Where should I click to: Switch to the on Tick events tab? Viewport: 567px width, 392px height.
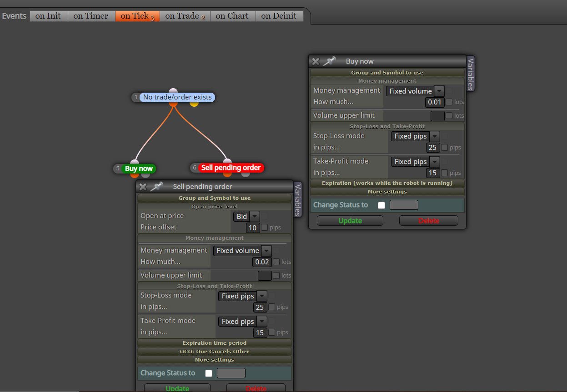pyautogui.click(x=138, y=16)
